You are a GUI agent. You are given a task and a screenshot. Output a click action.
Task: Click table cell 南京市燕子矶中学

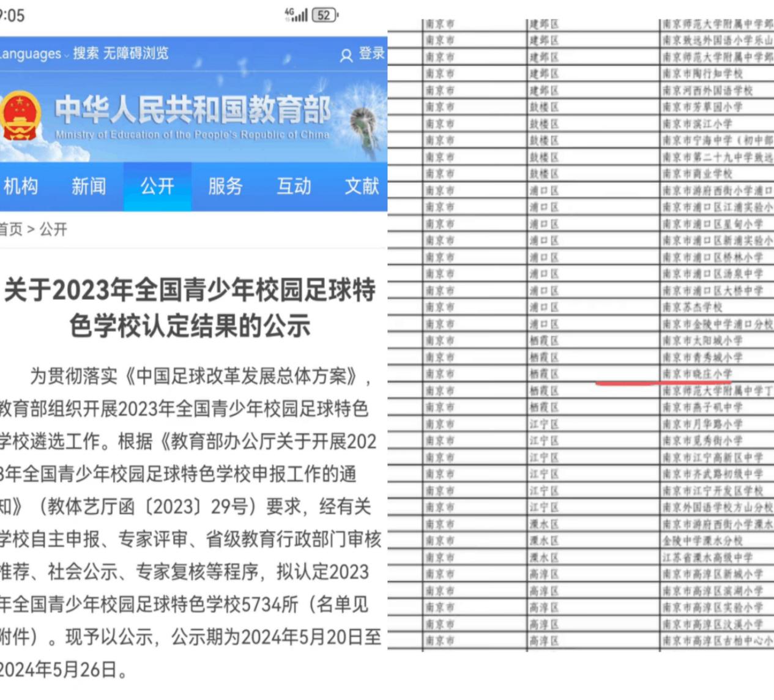[x=702, y=407]
